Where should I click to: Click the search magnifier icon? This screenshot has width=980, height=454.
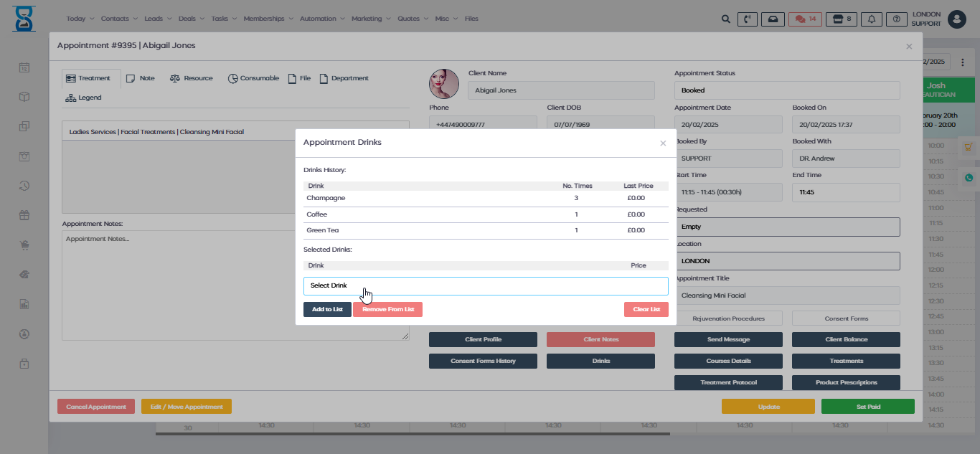(x=726, y=19)
